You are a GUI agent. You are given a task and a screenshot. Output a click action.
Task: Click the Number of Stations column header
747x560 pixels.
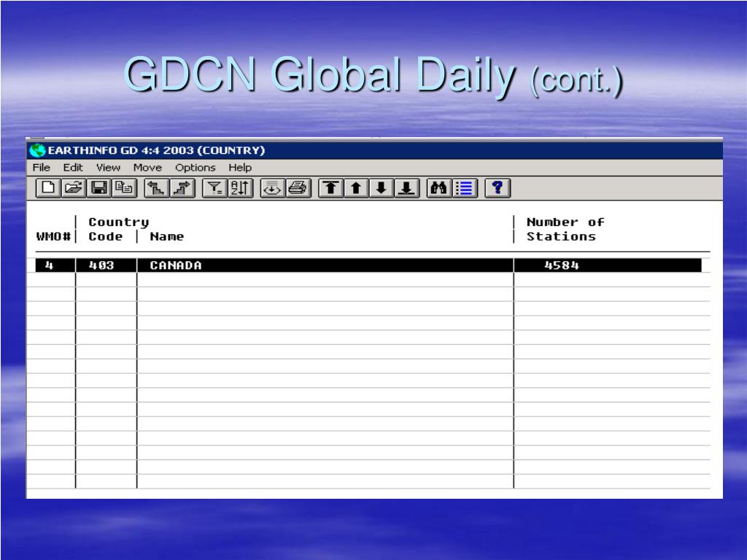point(565,229)
